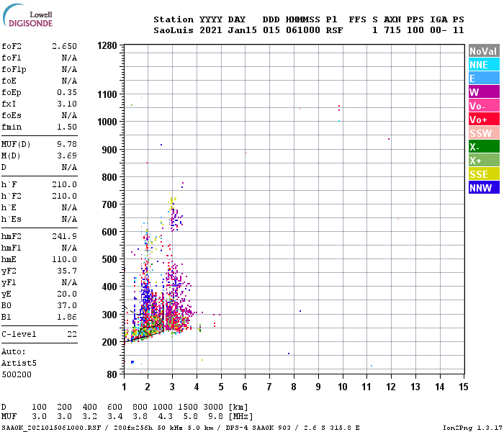
Task: Click the foEs N/A value
Action: click(69, 115)
